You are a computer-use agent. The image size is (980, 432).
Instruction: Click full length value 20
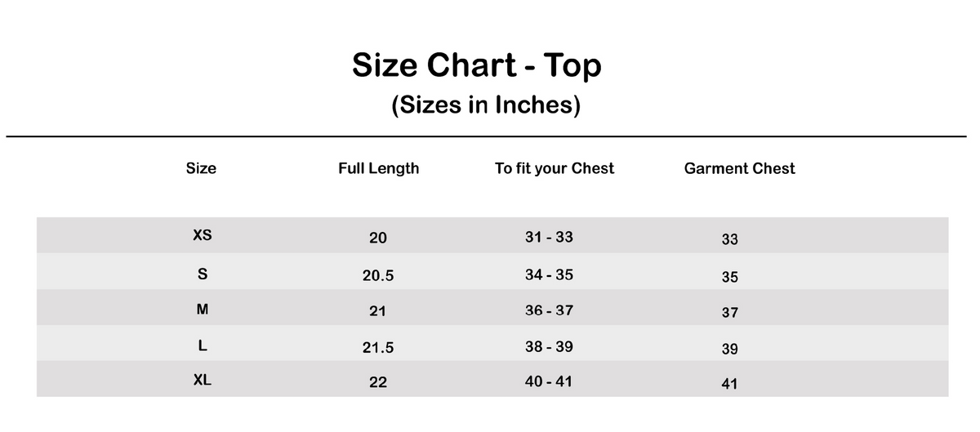[x=378, y=238]
